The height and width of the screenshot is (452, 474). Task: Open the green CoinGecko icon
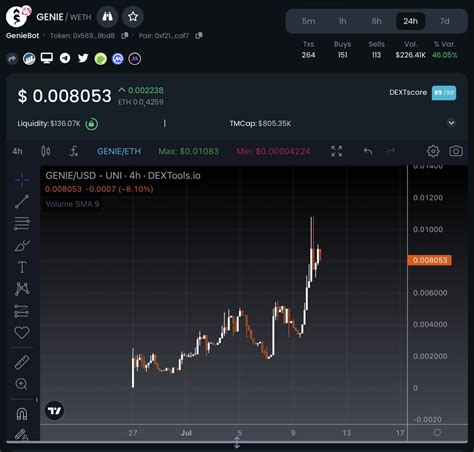pyautogui.click(x=101, y=59)
